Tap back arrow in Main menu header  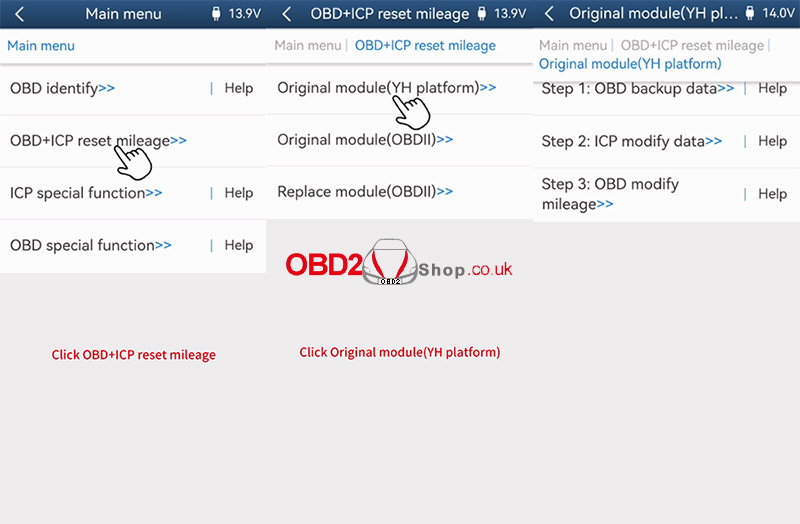(18, 14)
